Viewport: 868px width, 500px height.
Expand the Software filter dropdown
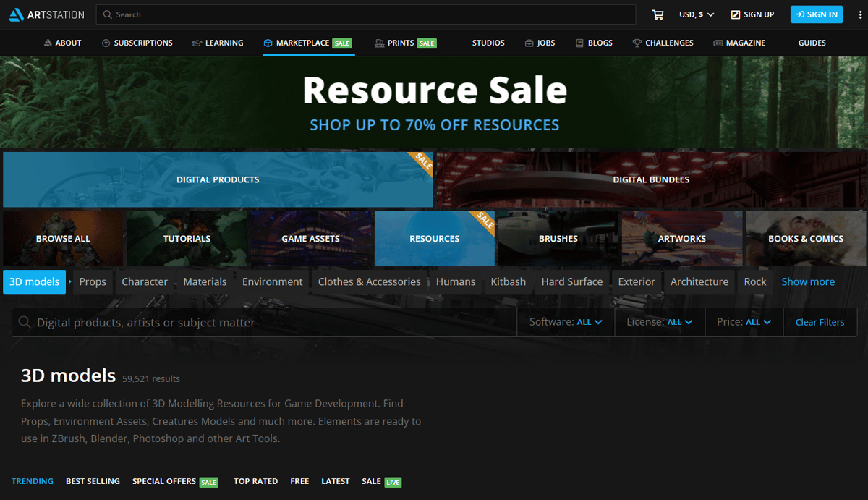click(x=566, y=322)
